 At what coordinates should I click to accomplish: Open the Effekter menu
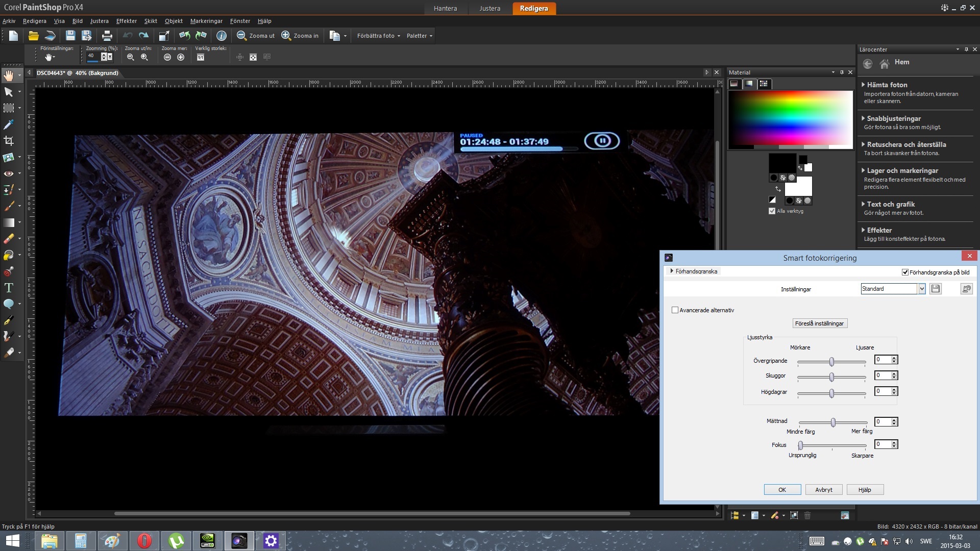(126, 21)
